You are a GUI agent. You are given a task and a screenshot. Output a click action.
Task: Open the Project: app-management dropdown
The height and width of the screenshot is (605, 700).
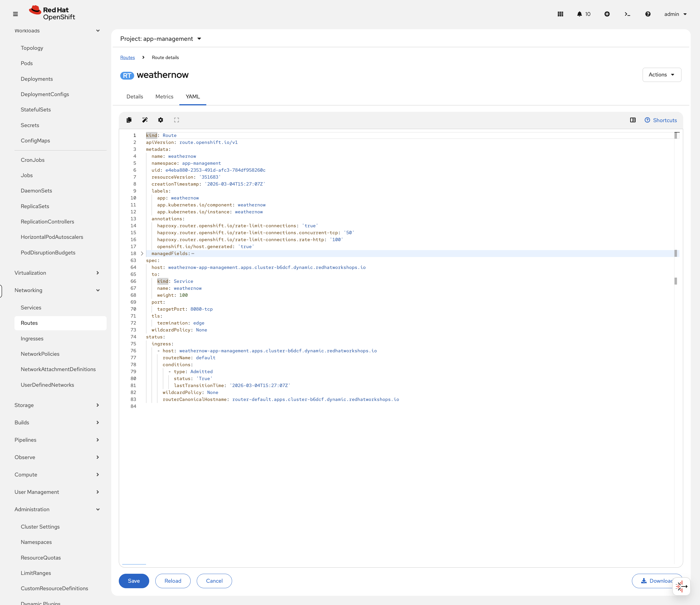[161, 38]
